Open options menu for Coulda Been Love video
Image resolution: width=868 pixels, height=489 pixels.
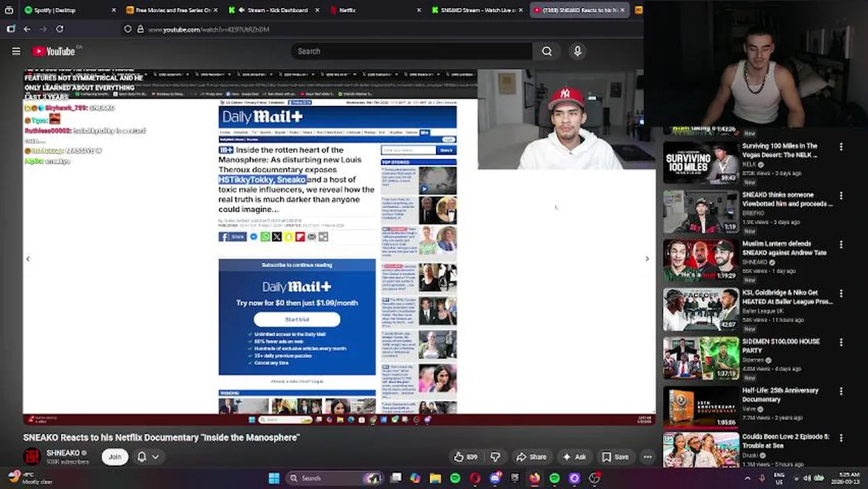[x=841, y=437]
